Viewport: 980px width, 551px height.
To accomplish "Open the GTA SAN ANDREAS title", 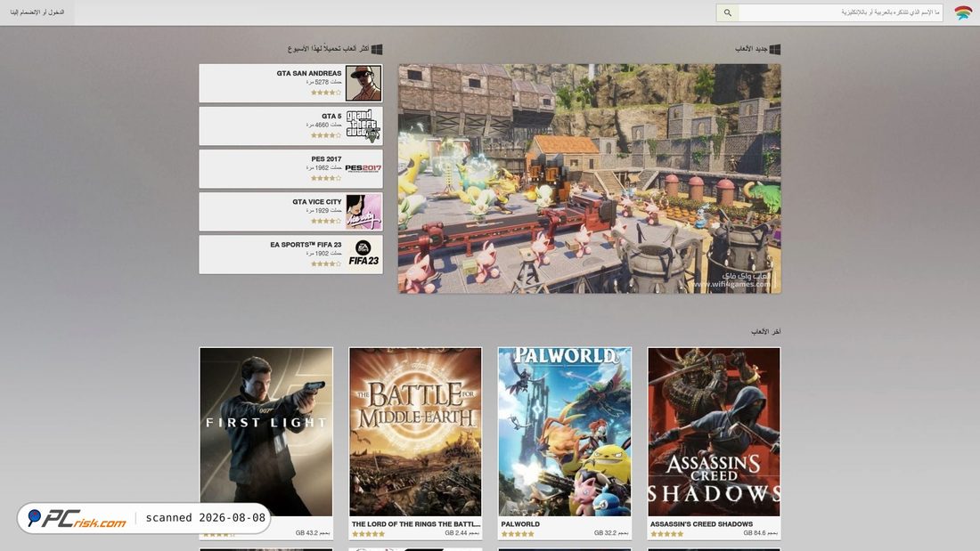I will [309, 73].
